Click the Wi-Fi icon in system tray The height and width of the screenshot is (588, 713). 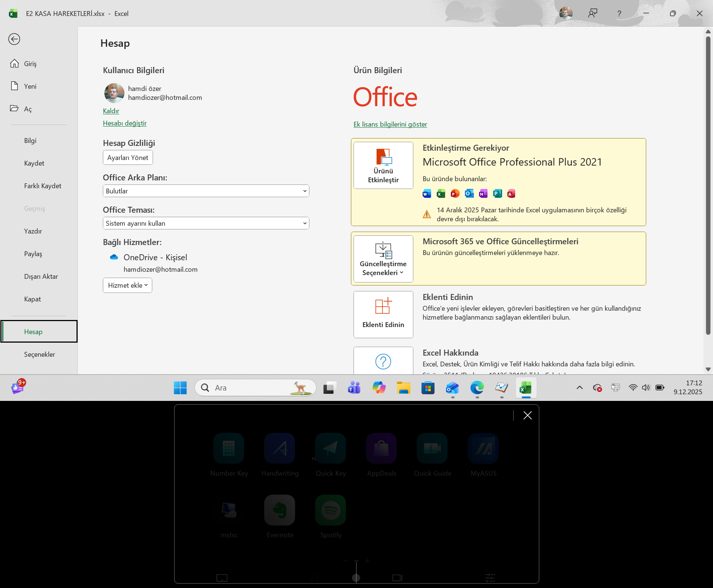tap(633, 388)
